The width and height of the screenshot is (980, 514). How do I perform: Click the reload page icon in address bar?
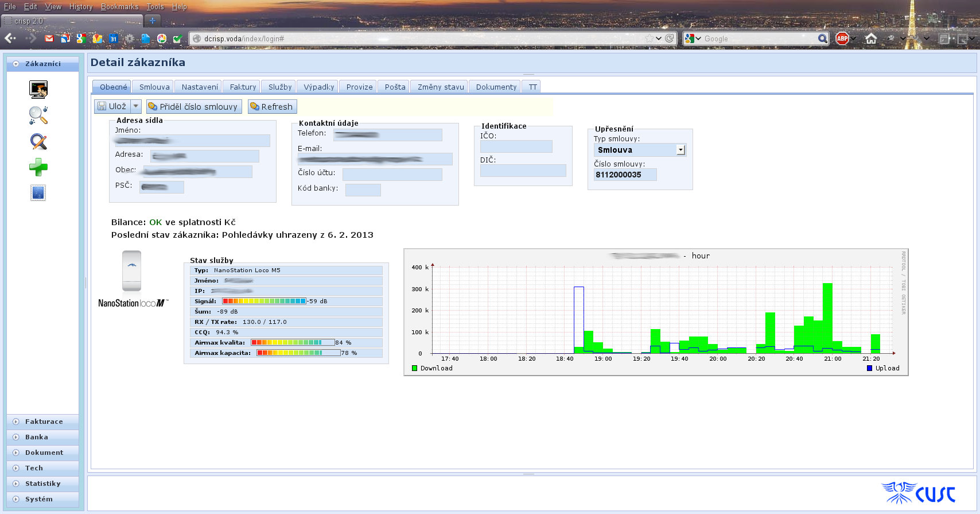click(x=669, y=38)
